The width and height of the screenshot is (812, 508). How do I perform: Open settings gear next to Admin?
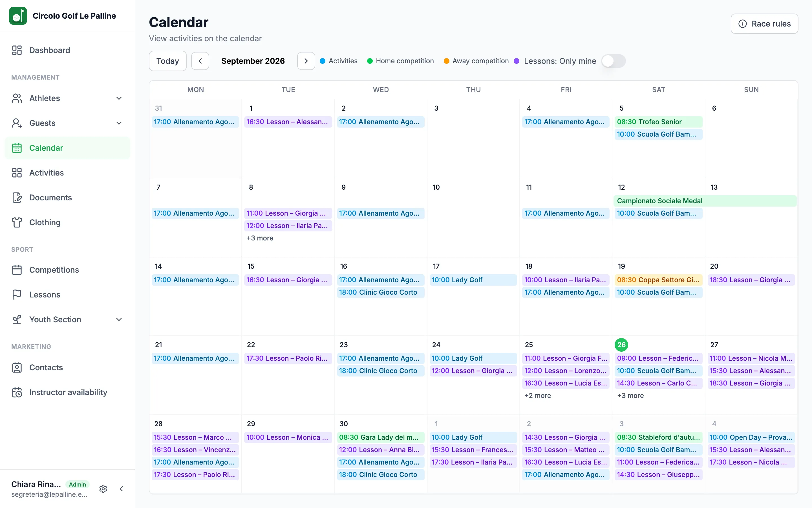pos(103,489)
